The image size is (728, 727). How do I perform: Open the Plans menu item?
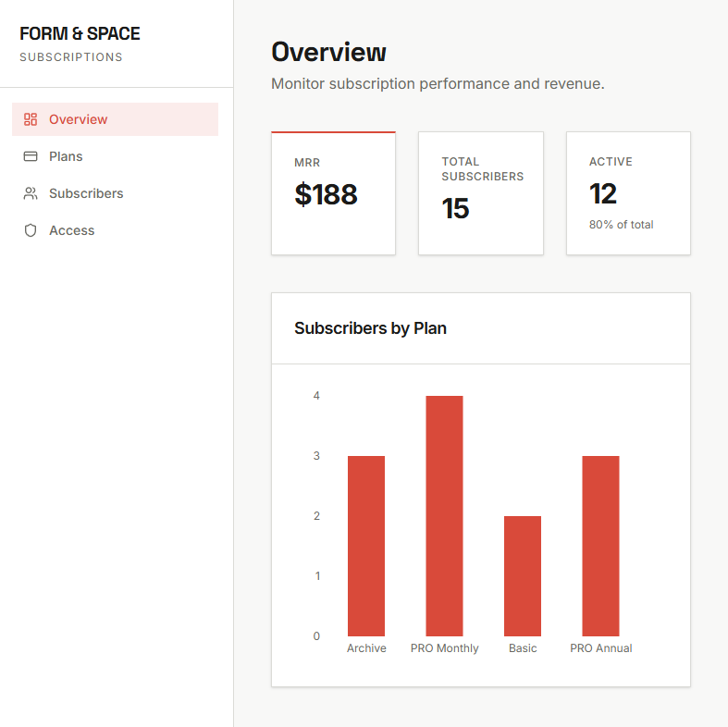pos(66,156)
